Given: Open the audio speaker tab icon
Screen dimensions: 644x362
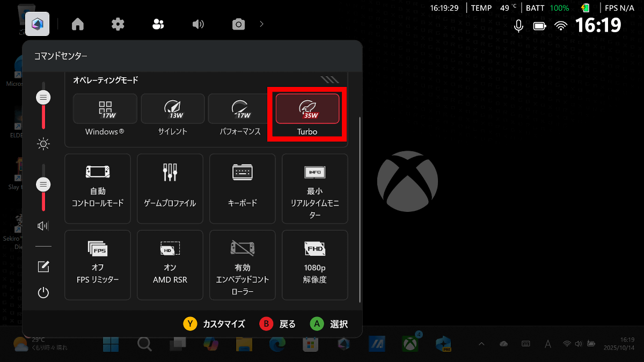Looking at the screenshot, I should [x=199, y=24].
